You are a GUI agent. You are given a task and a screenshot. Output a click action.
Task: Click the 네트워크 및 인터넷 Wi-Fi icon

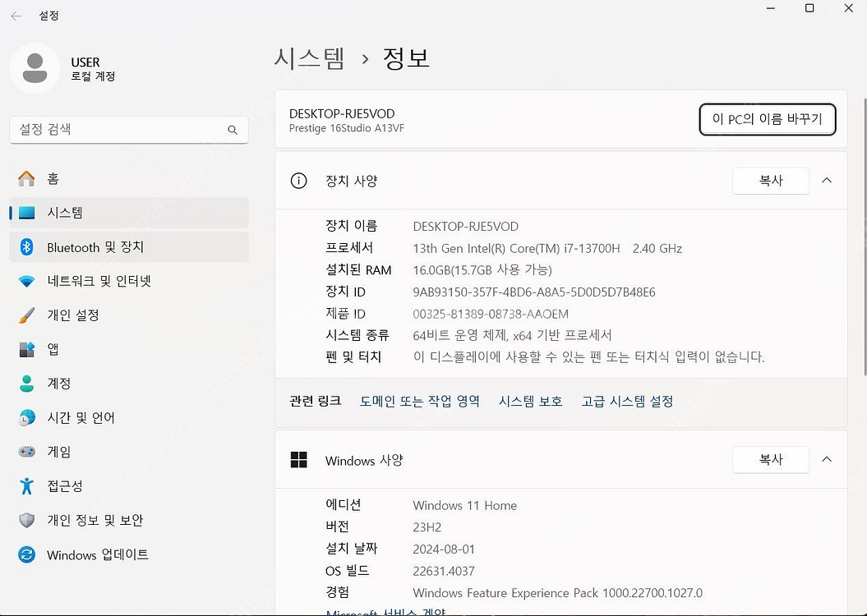tap(26, 281)
